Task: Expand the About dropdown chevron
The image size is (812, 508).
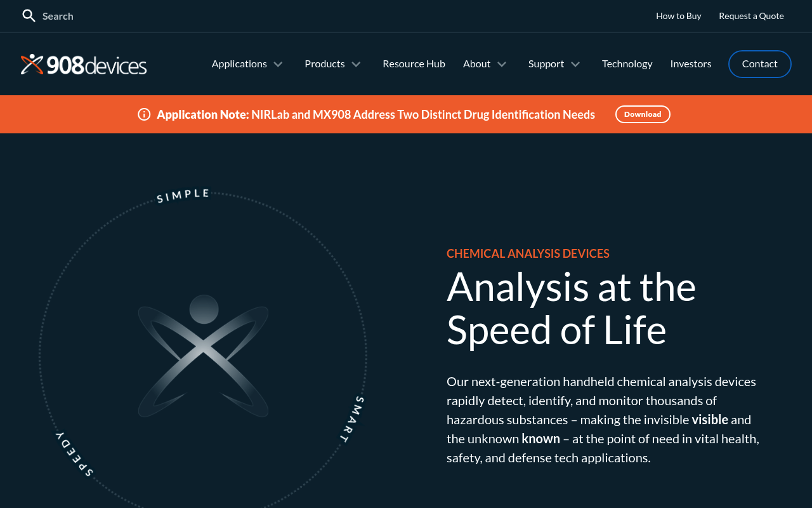Action: (502, 64)
